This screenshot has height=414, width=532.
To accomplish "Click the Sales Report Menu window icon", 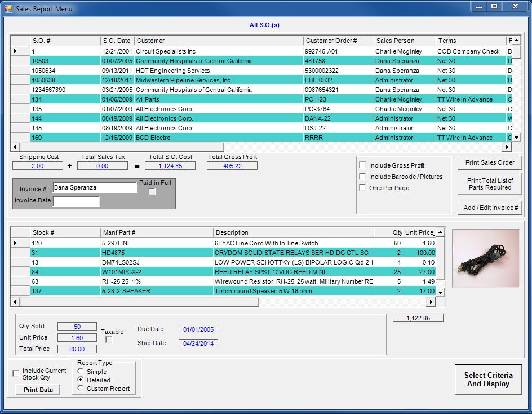I will click(x=8, y=8).
